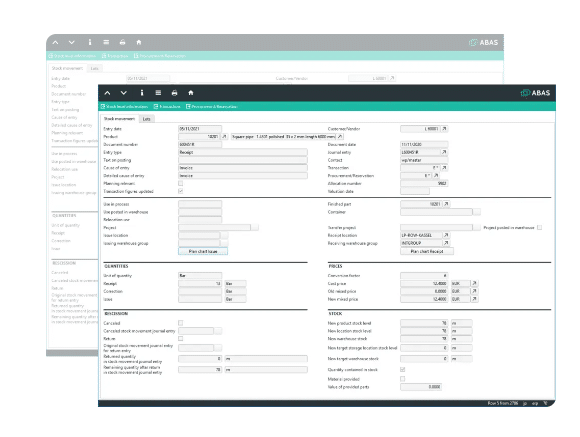Click the Entry date field
This screenshot has height=437, width=580.
(200, 129)
